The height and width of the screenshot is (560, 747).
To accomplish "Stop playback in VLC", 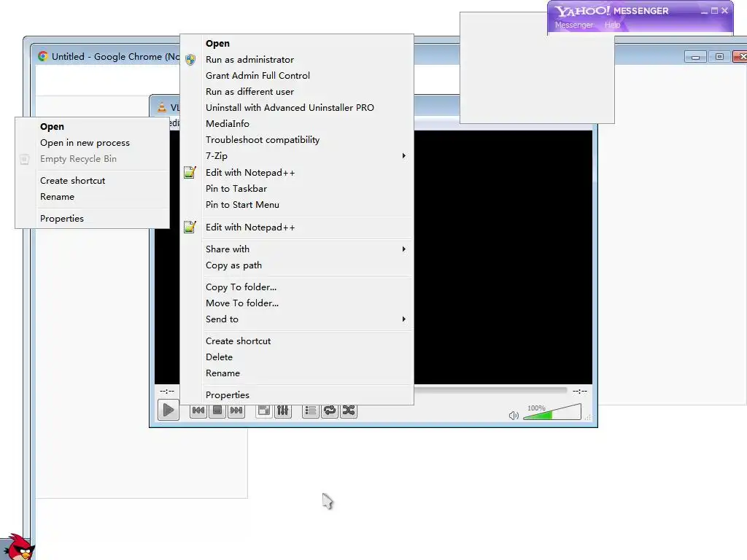I will click(x=217, y=410).
